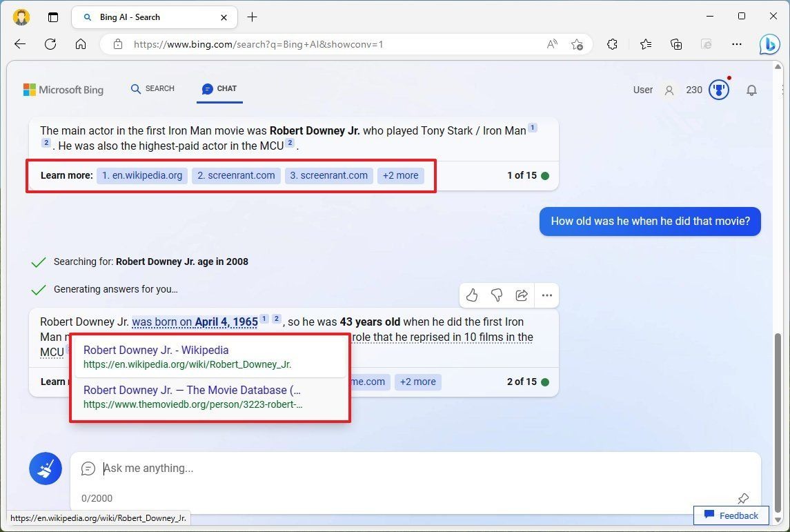This screenshot has width=790, height=532.
Task: Expand +2 more sources in first answer
Action: tap(401, 175)
